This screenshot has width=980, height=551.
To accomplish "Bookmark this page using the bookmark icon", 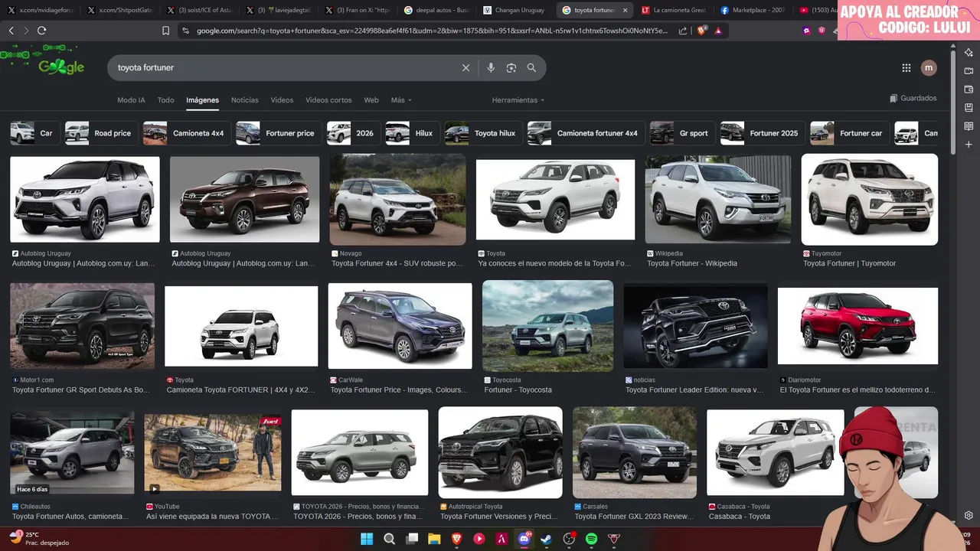I will (x=165, y=31).
